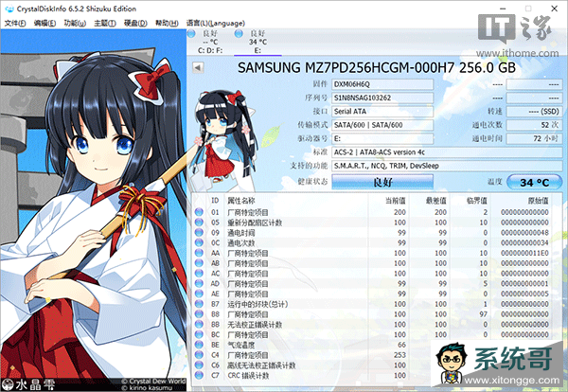Click the status orb for attribute 05

coord(199,223)
